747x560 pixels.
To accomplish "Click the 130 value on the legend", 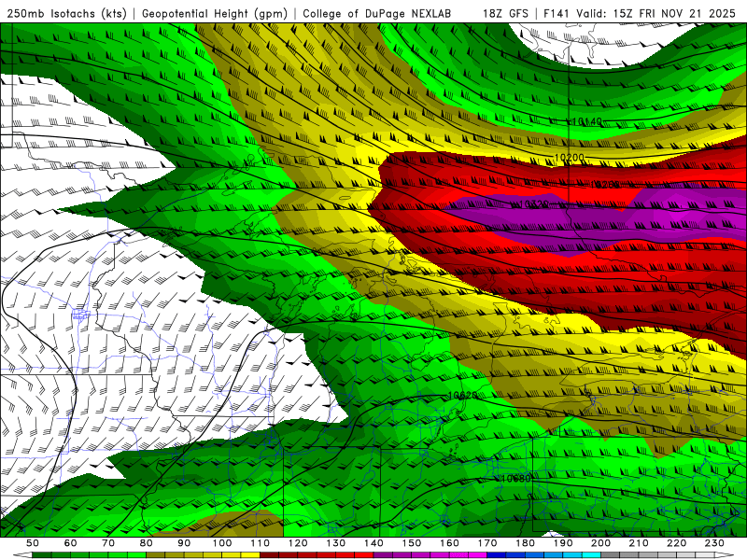I will click(x=335, y=543).
